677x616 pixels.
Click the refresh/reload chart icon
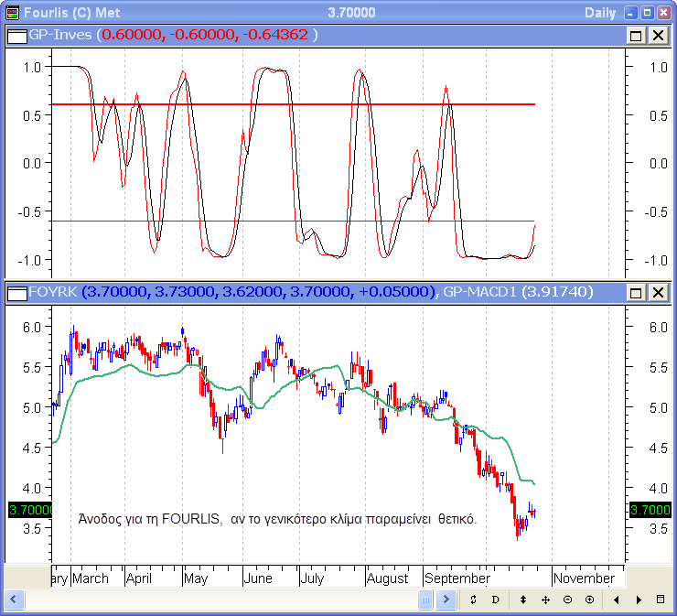click(x=473, y=600)
